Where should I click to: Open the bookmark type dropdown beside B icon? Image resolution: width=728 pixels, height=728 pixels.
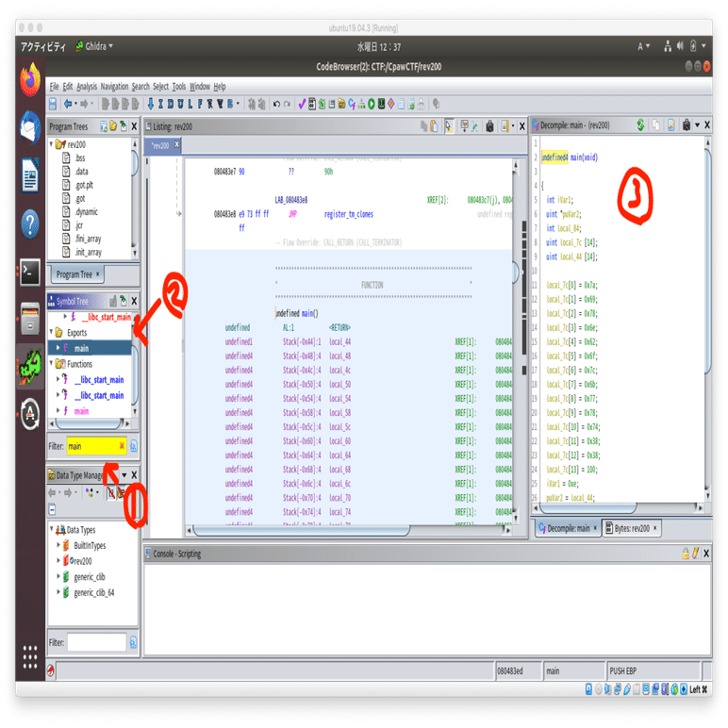click(x=238, y=104)
